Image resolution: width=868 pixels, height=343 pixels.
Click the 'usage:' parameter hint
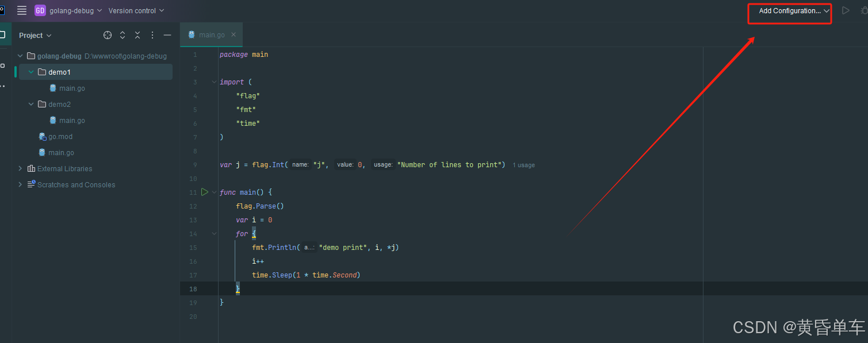pyautogui.click(x=383, y=165)
